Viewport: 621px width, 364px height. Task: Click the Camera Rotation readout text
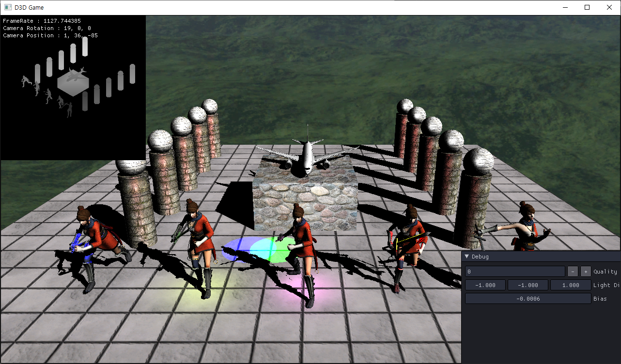click(47, 28)
